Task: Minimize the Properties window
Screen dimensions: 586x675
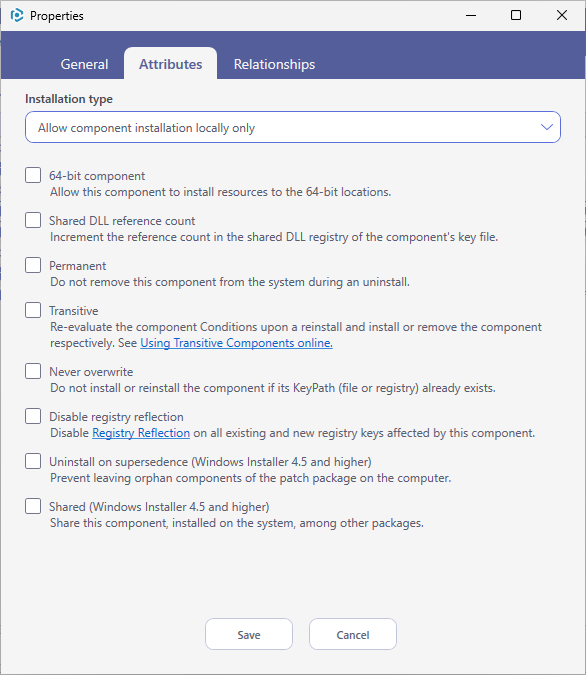Action: pyautogui.click(x=471, y=15)
